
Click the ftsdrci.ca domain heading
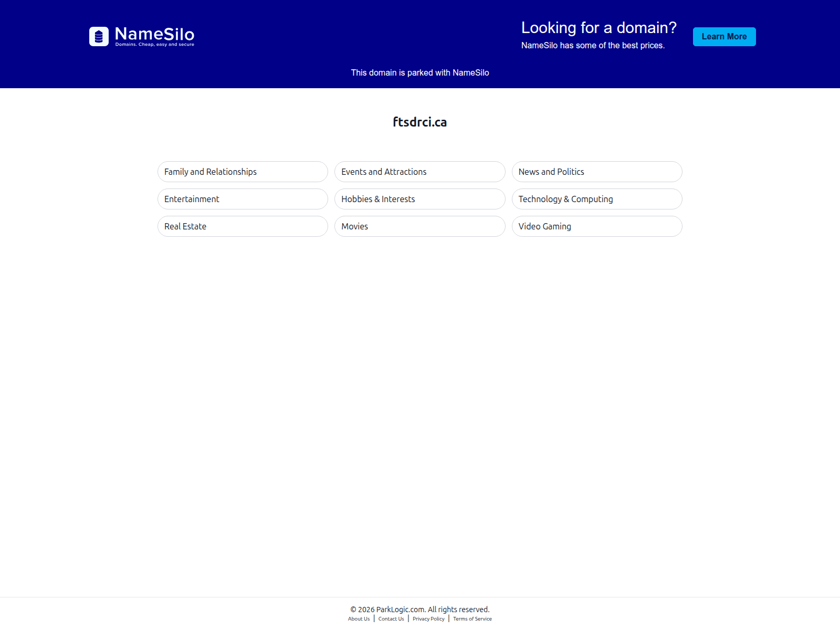coord(420,122)
